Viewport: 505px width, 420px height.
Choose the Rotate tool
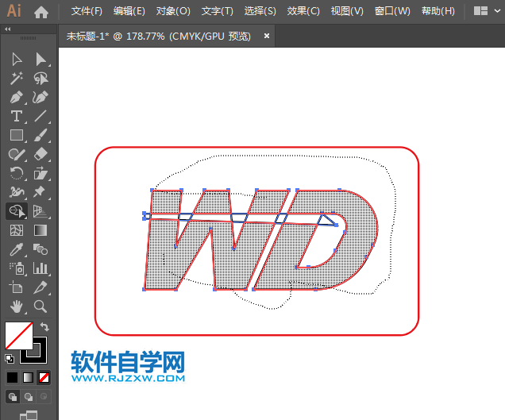pyautogui.click(x=17, y=173)
